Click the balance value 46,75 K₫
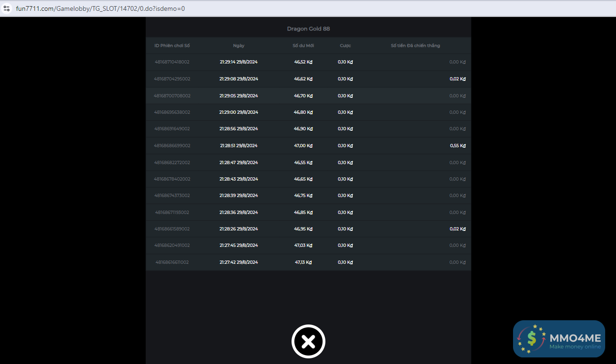The image size is (616, 364). [x=303, y=196]
